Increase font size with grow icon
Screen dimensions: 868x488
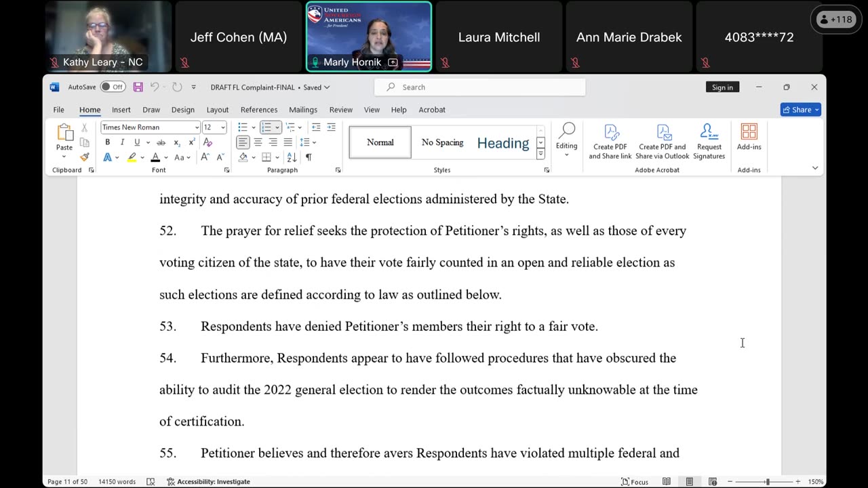point(205,157)
